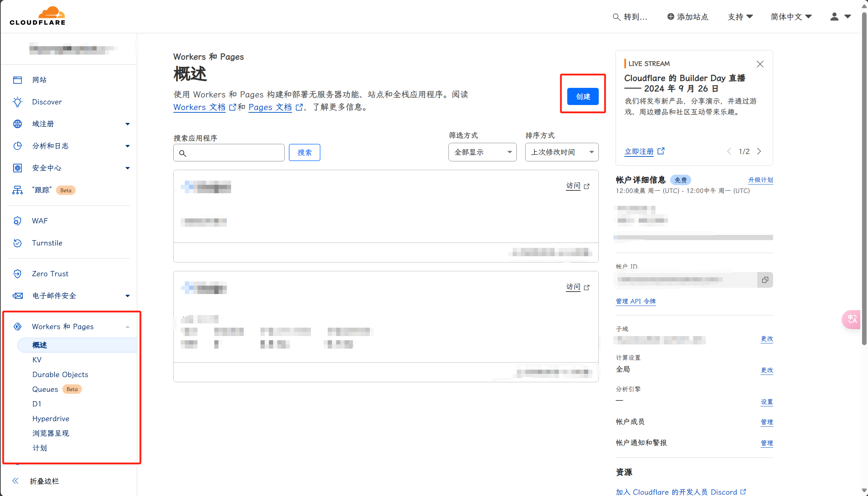Click the blue 创建 button

583,96
